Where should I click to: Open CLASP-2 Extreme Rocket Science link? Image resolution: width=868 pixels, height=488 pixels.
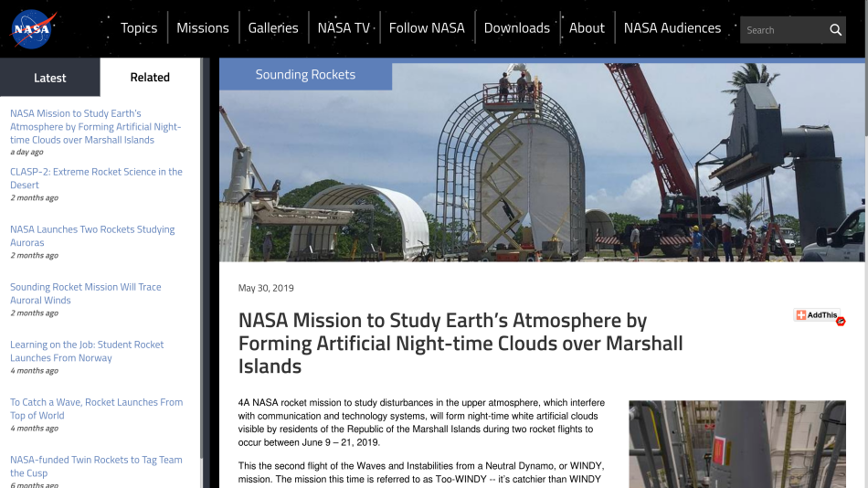[x=96, y=178]
